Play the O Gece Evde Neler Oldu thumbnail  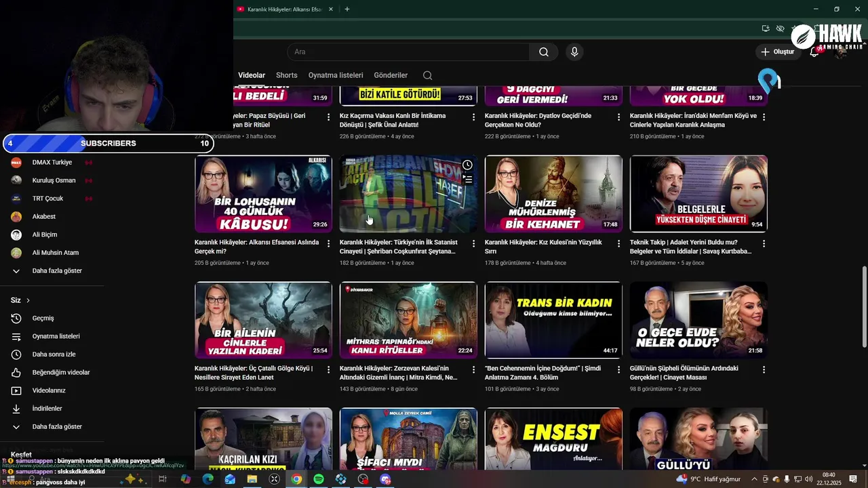tap(698, 320)
